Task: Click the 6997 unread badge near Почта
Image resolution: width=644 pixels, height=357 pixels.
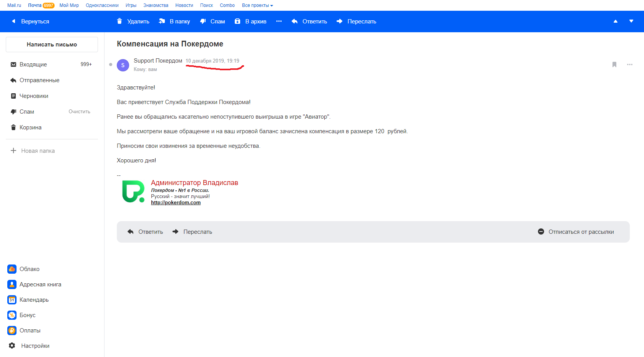Action: click(48, 5)
